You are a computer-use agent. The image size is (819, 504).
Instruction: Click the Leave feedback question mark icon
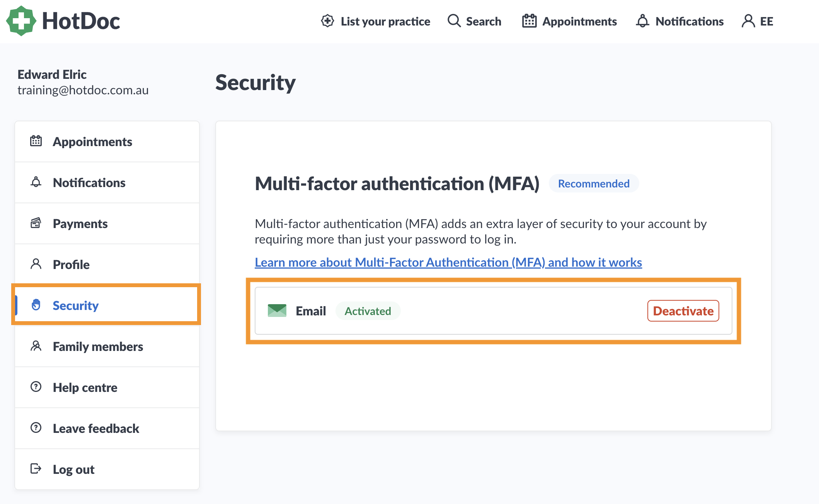[36, 427]
